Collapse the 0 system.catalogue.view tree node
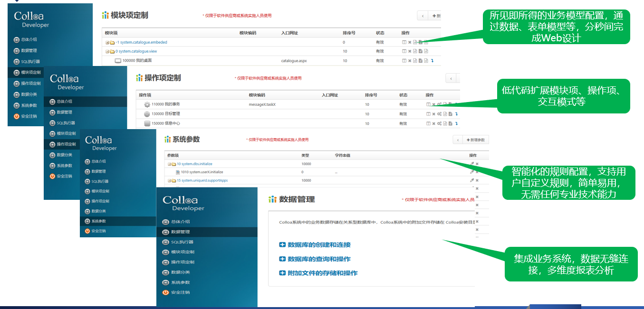 [x=107, y=51]
